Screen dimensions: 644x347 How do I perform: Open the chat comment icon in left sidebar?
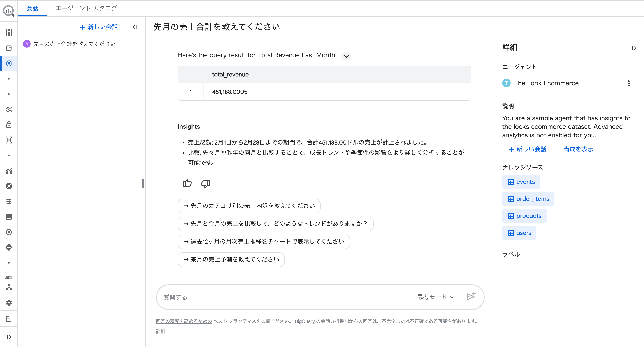[9, 232]
